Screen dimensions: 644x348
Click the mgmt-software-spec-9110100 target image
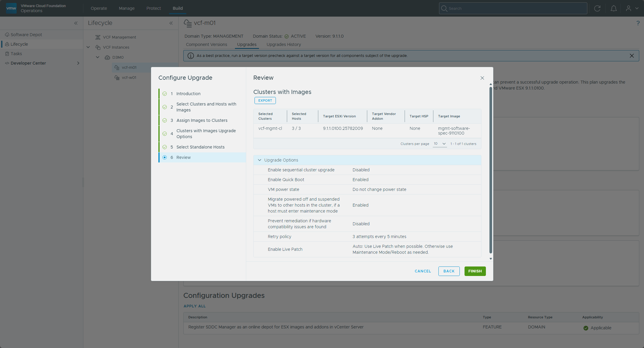click(x=454, y=131)
